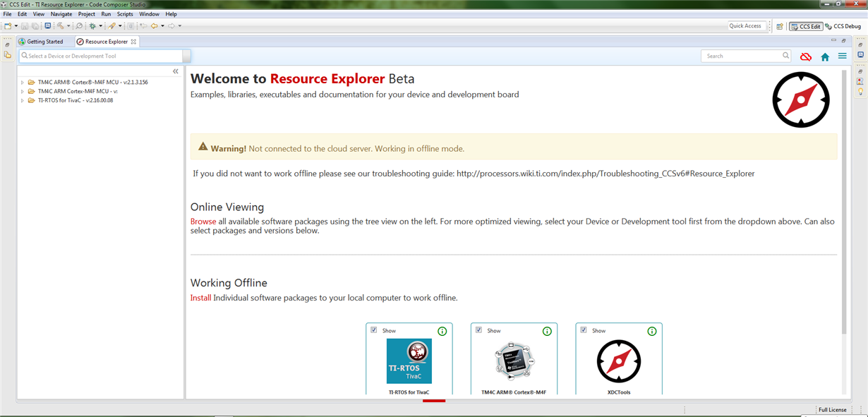868x417 pixels.
Task: Open the Build hammer dropdown arrow
Action: pos(68,26)
